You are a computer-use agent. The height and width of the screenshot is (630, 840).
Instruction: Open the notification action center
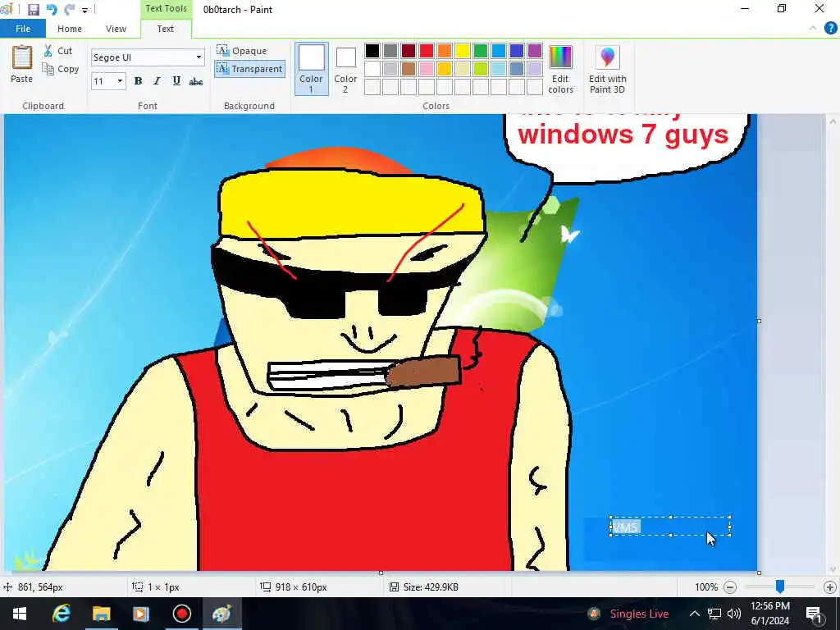tap(815, 614)
